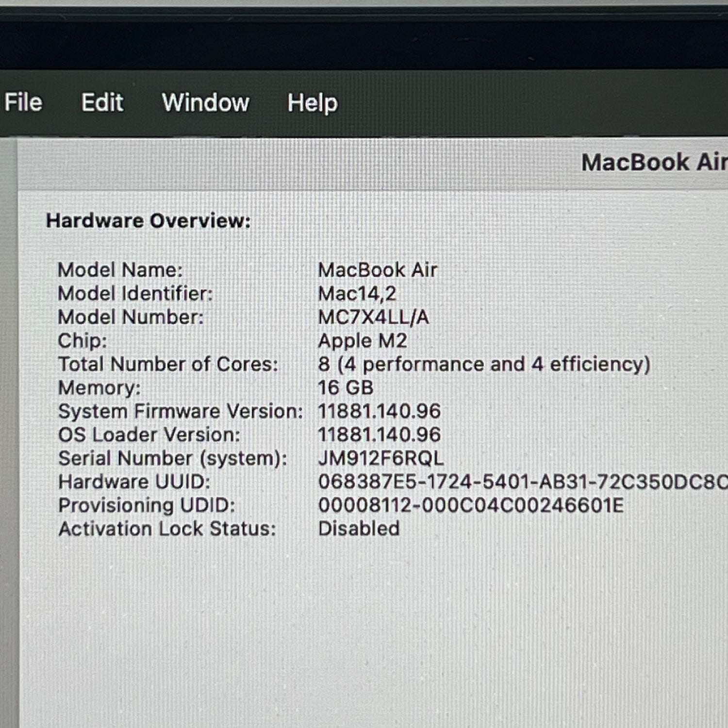This screenshot has width=728, height=728.
Task: Open the Window menu
Action: click(x=206, y=102)
